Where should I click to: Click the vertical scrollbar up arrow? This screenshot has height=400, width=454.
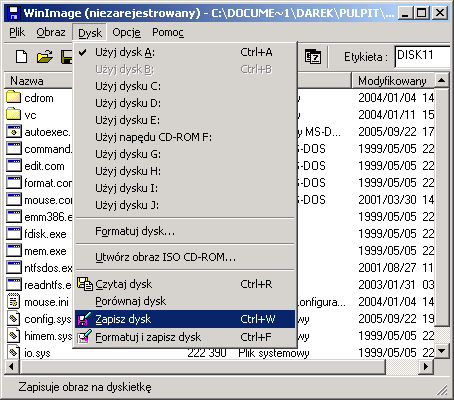pos(442,80)
